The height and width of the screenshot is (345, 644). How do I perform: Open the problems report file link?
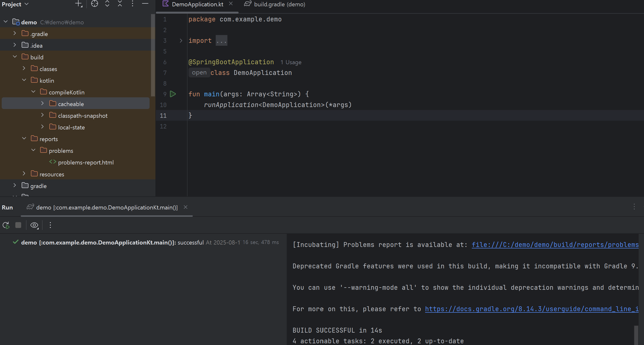click(x=555, y=245)
